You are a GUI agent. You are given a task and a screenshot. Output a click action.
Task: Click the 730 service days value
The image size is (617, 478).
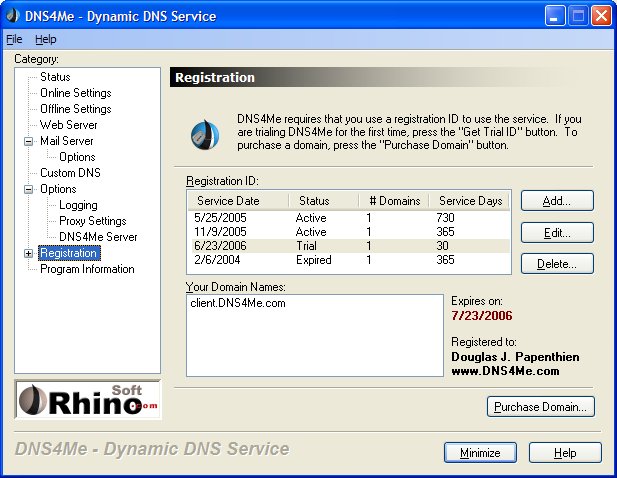[445, 218]
